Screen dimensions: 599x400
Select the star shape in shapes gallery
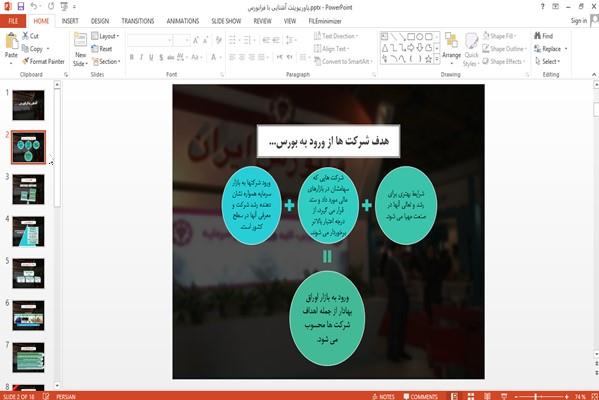pyautogui.click(x=429, y=59)
